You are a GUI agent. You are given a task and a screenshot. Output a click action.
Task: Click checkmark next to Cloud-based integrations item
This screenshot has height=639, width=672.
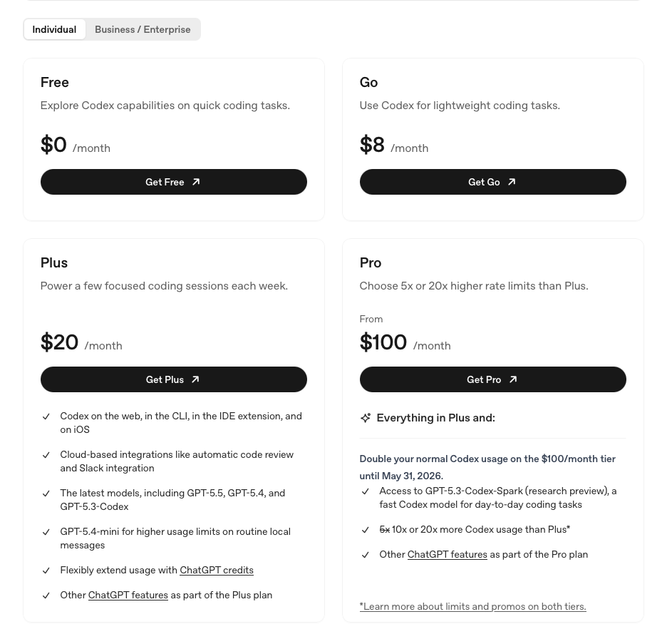(x=46, y=455)
